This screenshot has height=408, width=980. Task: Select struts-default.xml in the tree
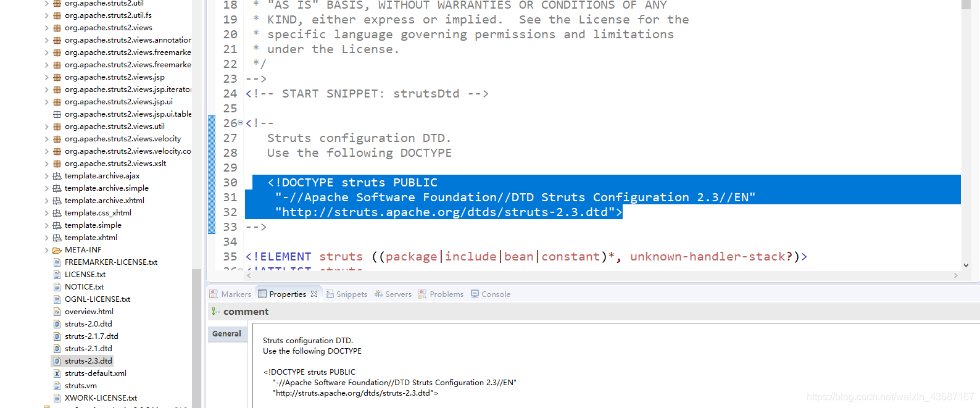tap(96, 373)
